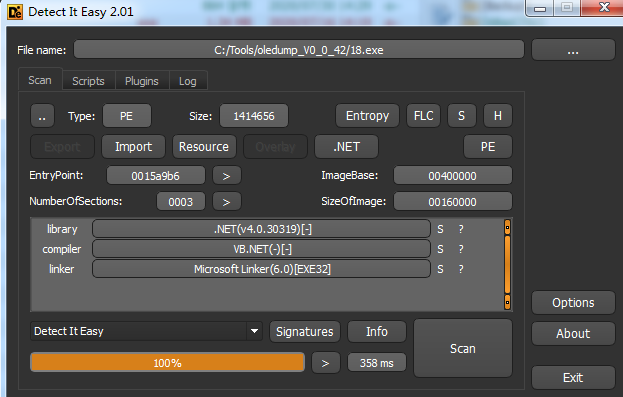Open file browser with the ... button
Screen dimensions: 623x397
(573, 50)
